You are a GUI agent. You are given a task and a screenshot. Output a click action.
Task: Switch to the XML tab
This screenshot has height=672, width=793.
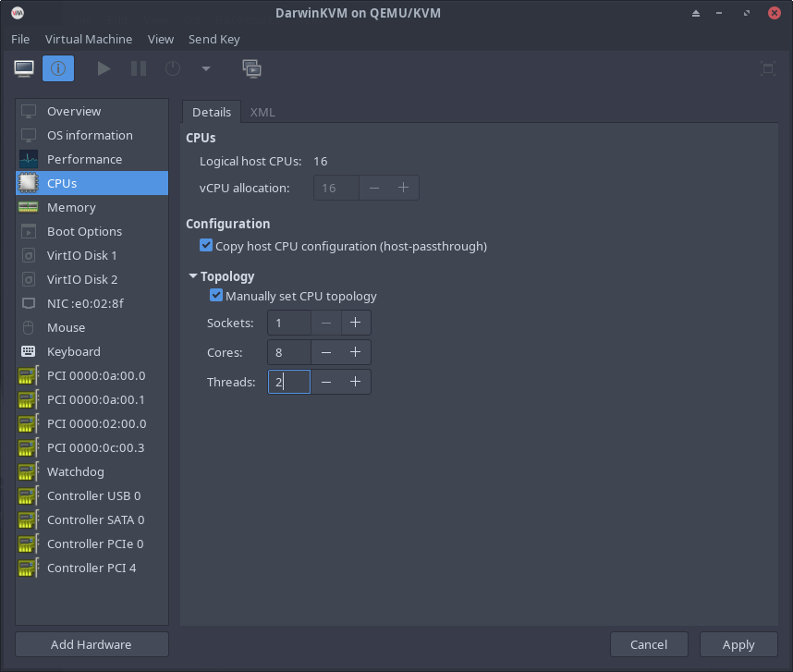pos(262,112)
